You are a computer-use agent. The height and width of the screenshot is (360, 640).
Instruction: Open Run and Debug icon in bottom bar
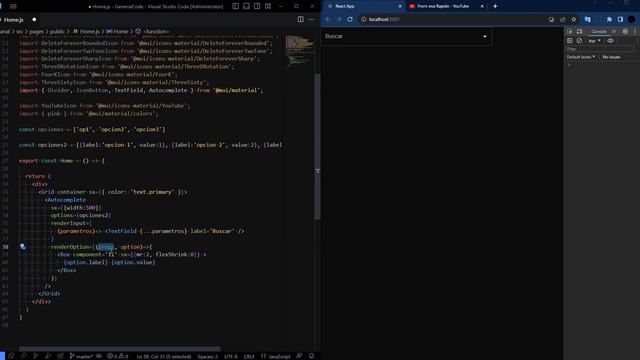48,356
